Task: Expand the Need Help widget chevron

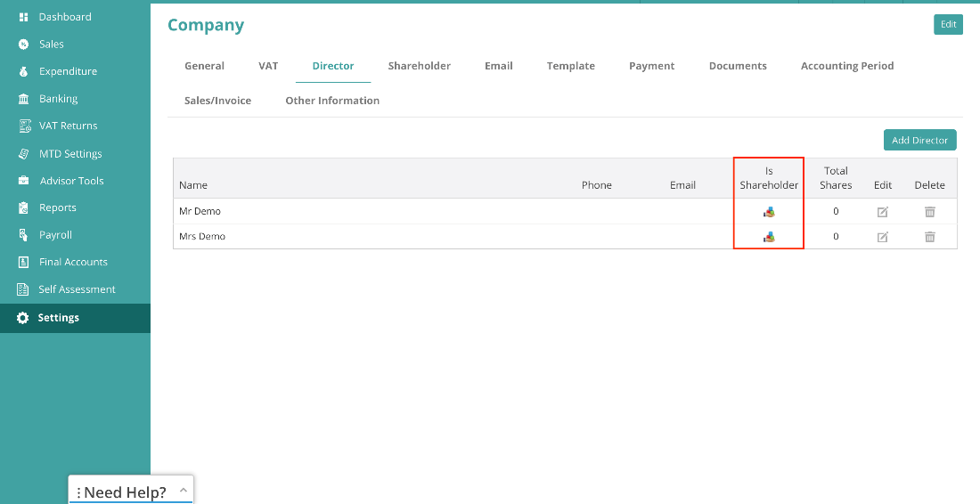Action: (x=184, y=491)
